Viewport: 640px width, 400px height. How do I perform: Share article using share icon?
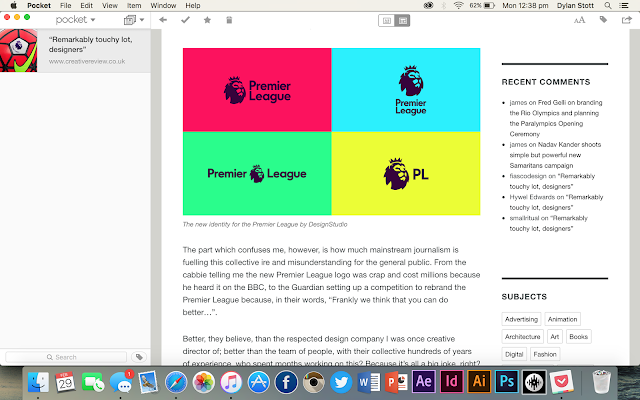pos(627,20)
